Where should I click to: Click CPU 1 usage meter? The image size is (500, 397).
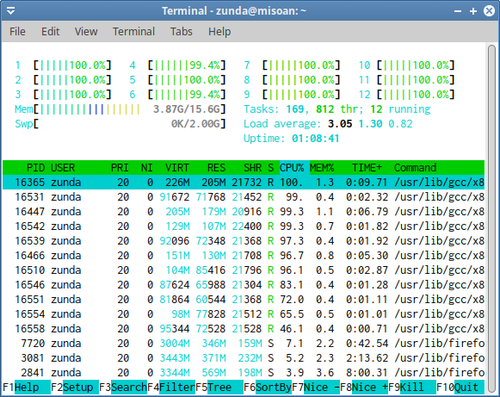click(63, 65)
